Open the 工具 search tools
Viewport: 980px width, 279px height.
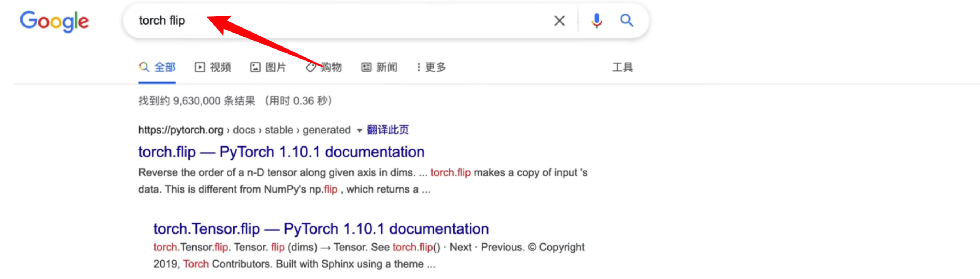pyautogui.click(x=622, y=67)
